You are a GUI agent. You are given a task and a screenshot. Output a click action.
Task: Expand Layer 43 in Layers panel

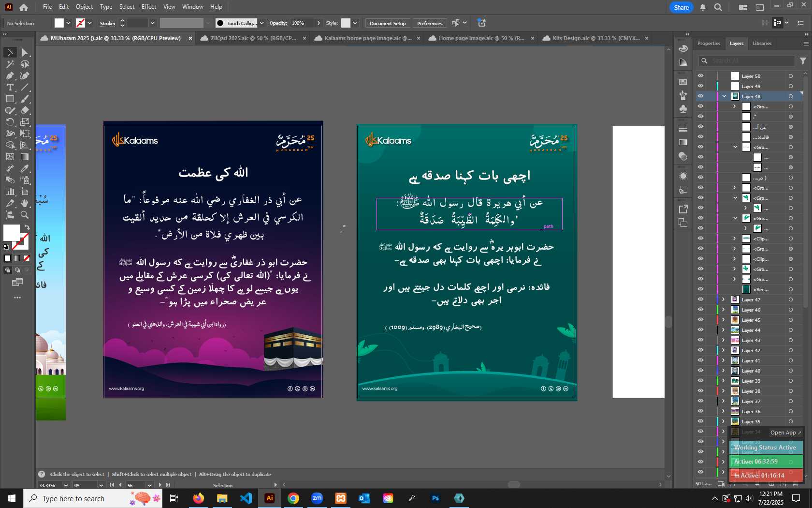724,340
